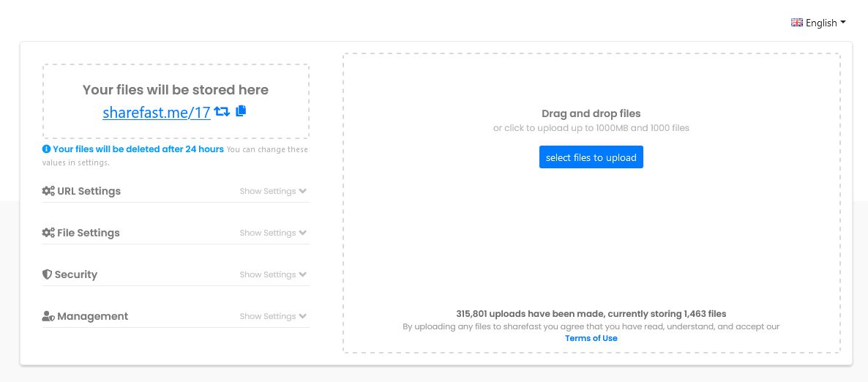Click the File Settings gears icon
Viewport: 868px width, 382px height.
click(x=48, y=233)
